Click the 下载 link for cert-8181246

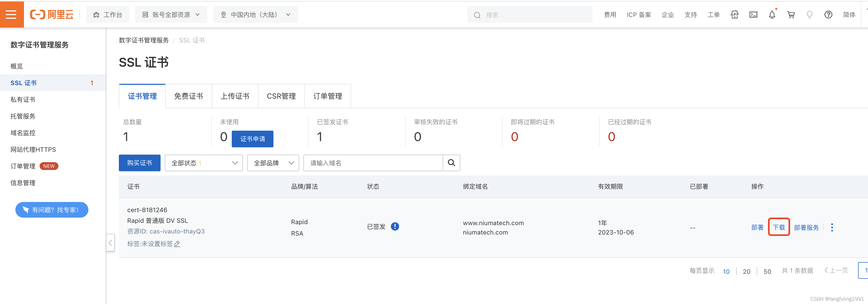point(779,228)
